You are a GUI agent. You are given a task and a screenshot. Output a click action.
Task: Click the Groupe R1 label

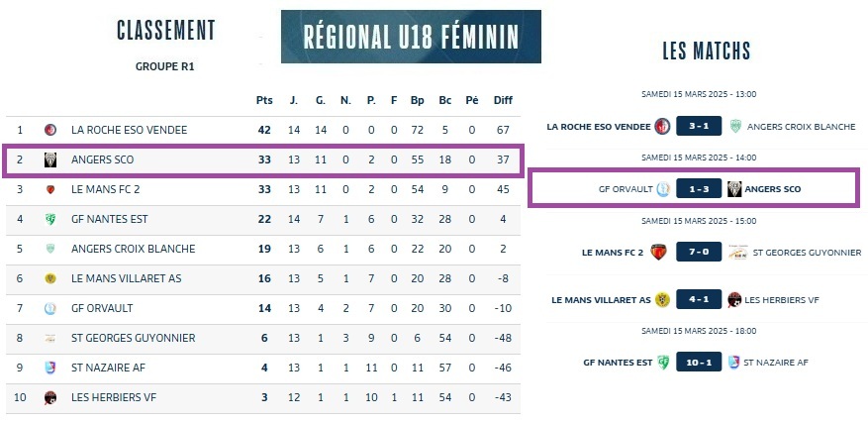coord(164,67)
